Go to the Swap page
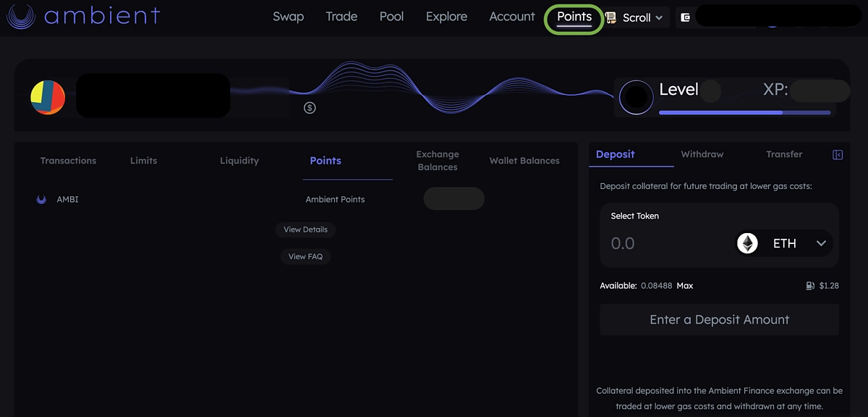The width and height of the screenshot is (868, 417). pyautogui.click(x=288, y=17)
